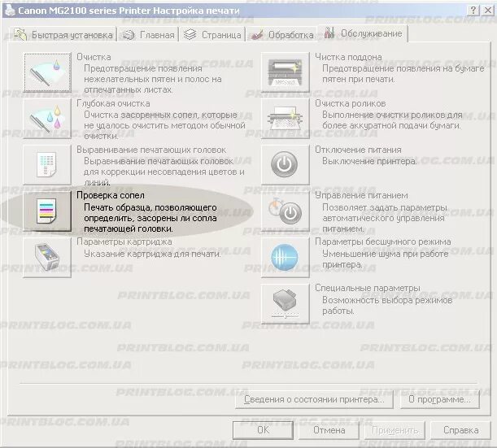The image size is (497, 448).
Task: Click the Очистка heading text
Action: tap(94, 57)
